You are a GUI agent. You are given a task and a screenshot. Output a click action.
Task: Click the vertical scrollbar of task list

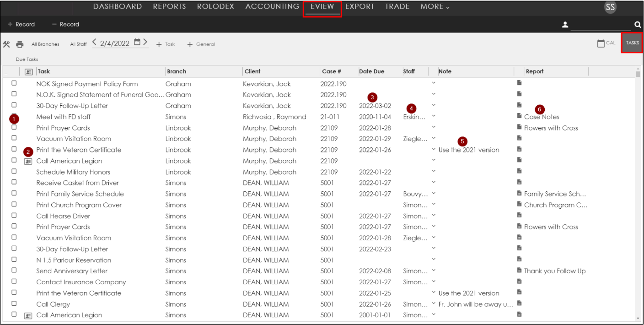pos(638,183)
